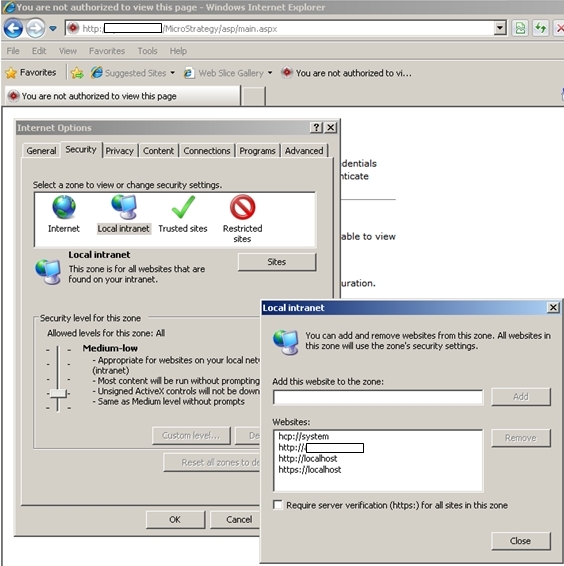The width and height of the screenshot is (564, 566).
Task: Open the Tools menu
Action: (147, 51)
